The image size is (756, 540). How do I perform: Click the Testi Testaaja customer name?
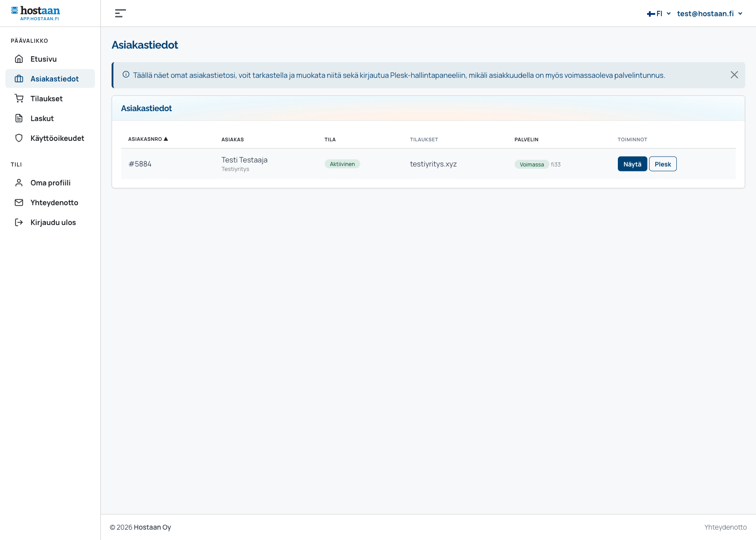click(x=244, y=160)
